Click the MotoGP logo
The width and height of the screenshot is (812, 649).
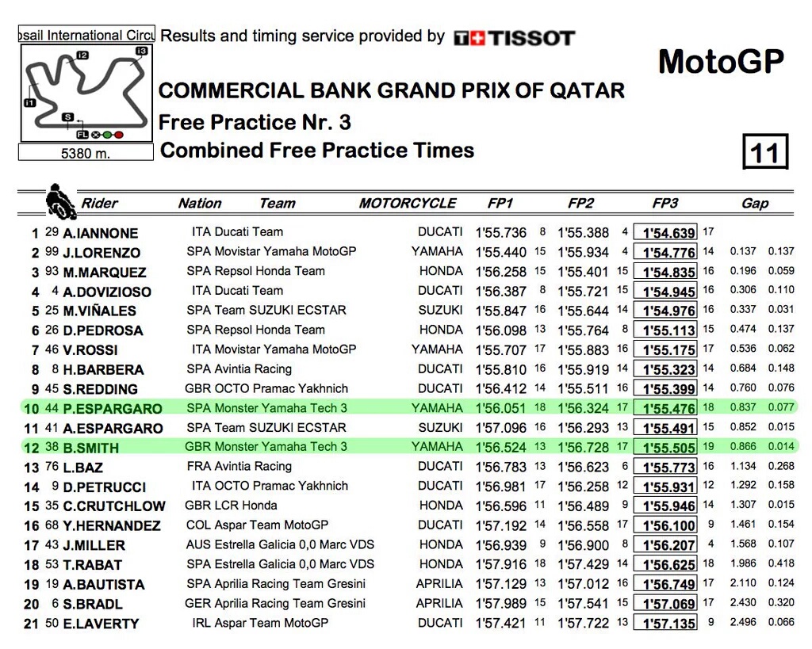coord(721,61)
